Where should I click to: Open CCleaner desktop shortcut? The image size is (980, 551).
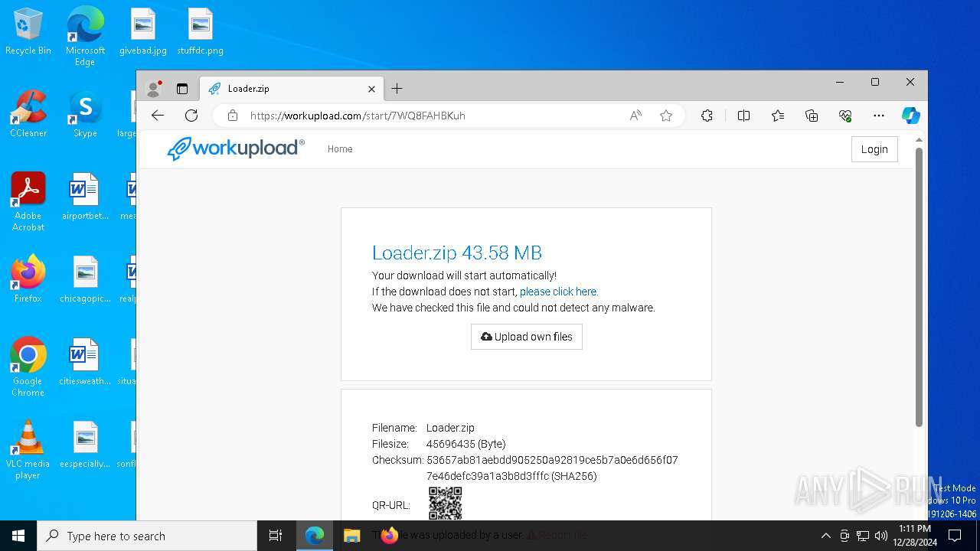[x=28, y=115]
